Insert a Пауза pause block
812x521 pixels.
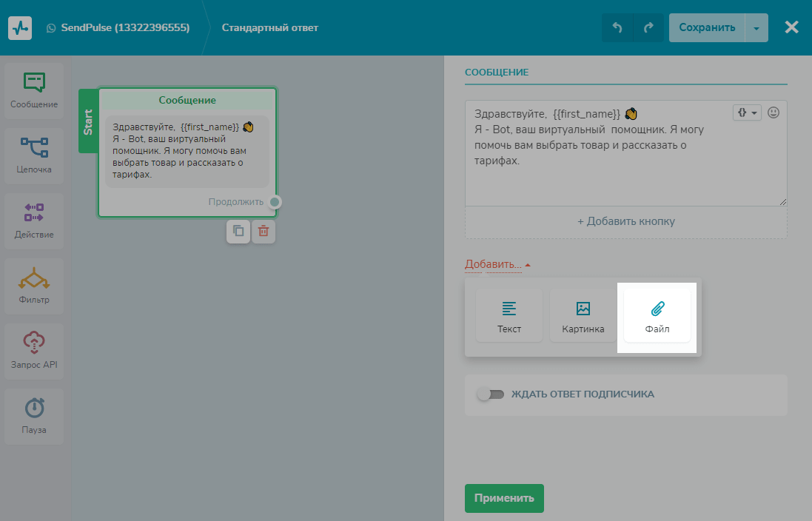point(34,417)
